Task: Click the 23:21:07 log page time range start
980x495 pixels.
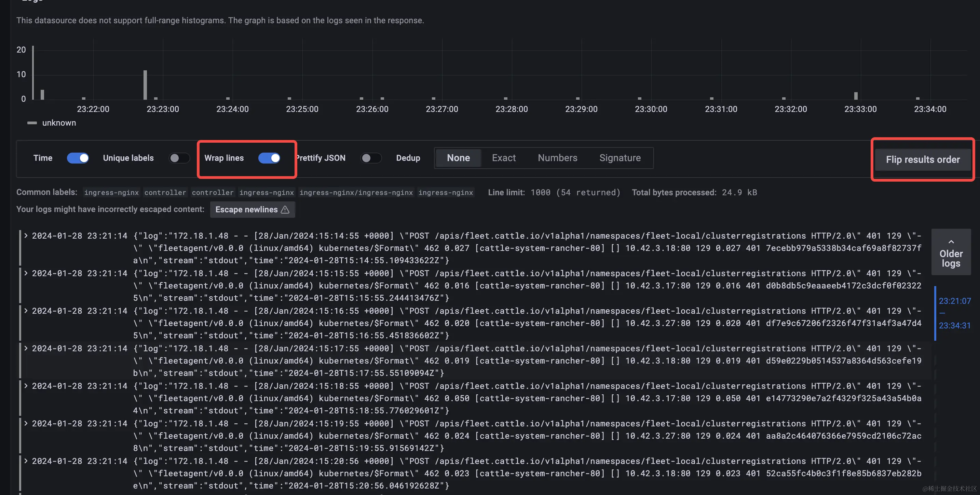Action: click(954, 301)
